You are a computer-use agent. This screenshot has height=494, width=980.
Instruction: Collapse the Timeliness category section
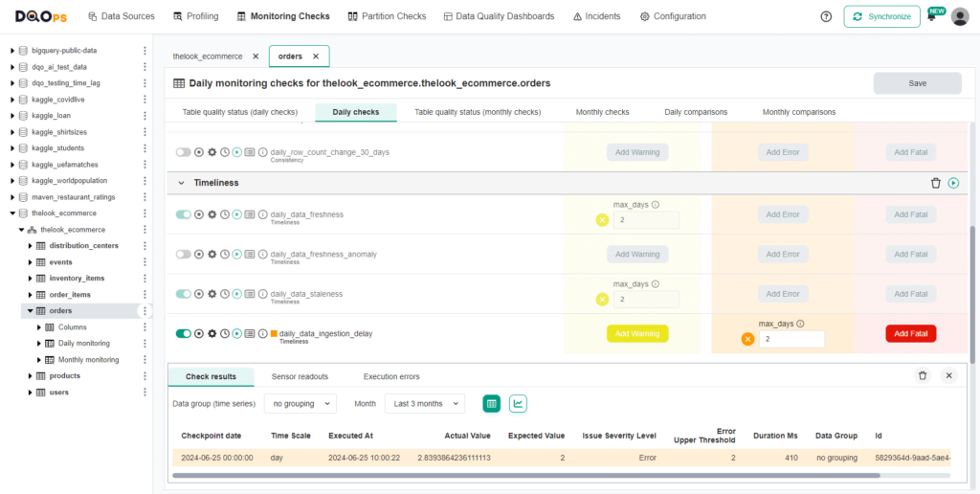point(181,183)
